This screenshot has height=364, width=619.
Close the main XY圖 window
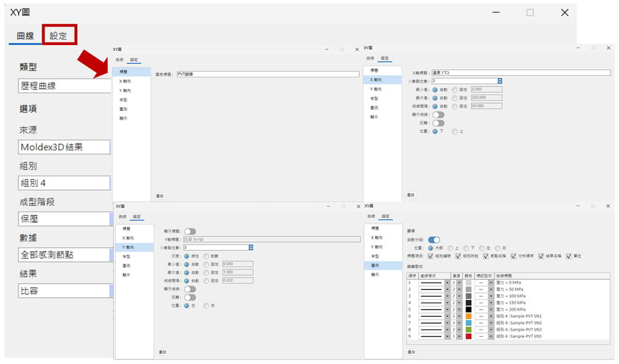[565, 12]
